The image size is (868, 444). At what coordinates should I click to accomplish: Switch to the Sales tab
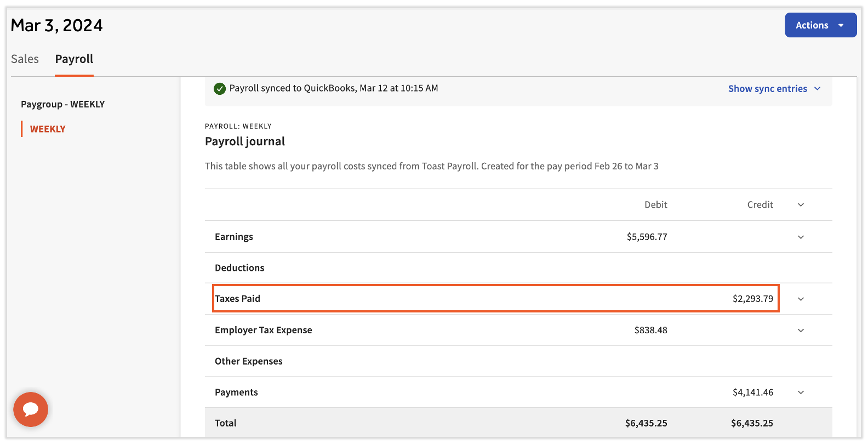click(x=25, y=59)
